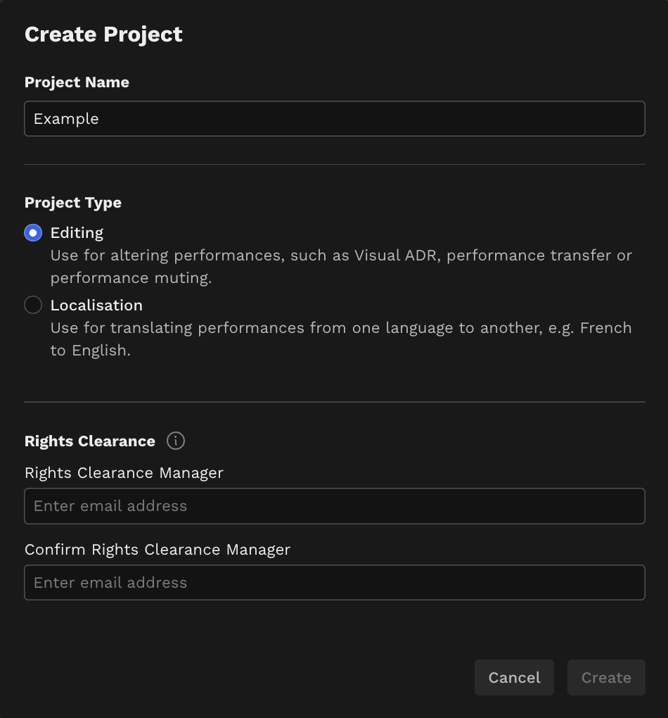668x718 pixels.
Task: Click the Rights Clearance info icon
Action: (175, 441)
